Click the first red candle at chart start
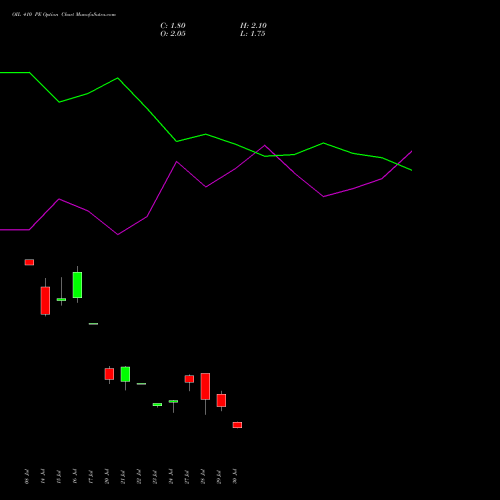 pos(29,262)
